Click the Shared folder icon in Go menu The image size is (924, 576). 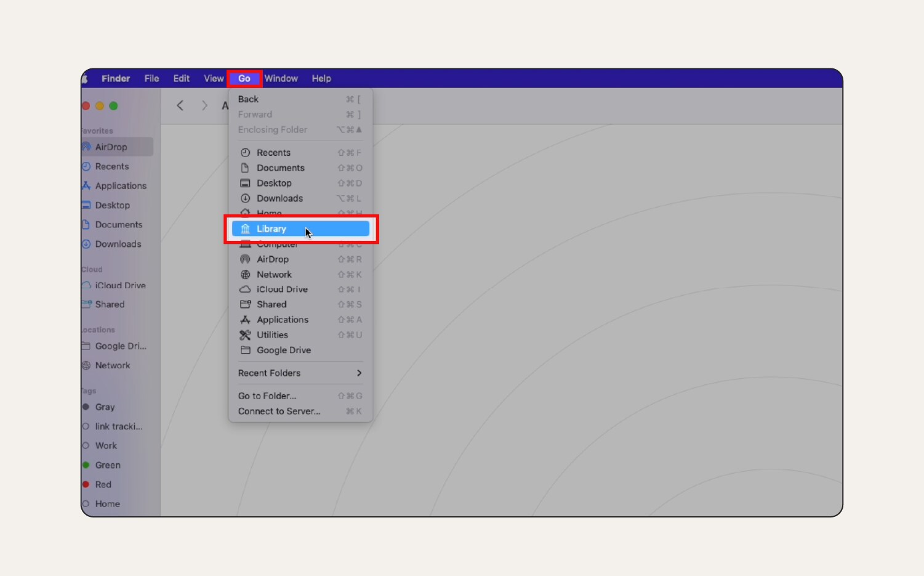245,304
